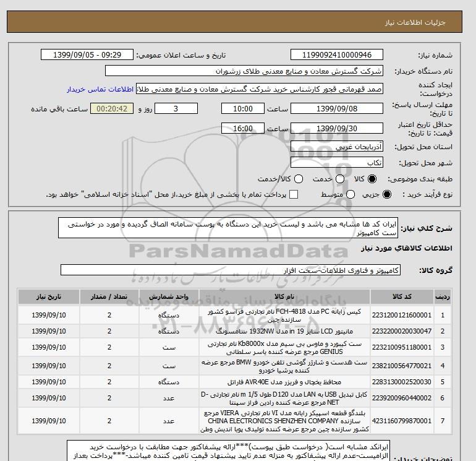This screenshot has height=461, width=476.
Task: Click the unit ست in row 3
Action: point(169,348)
